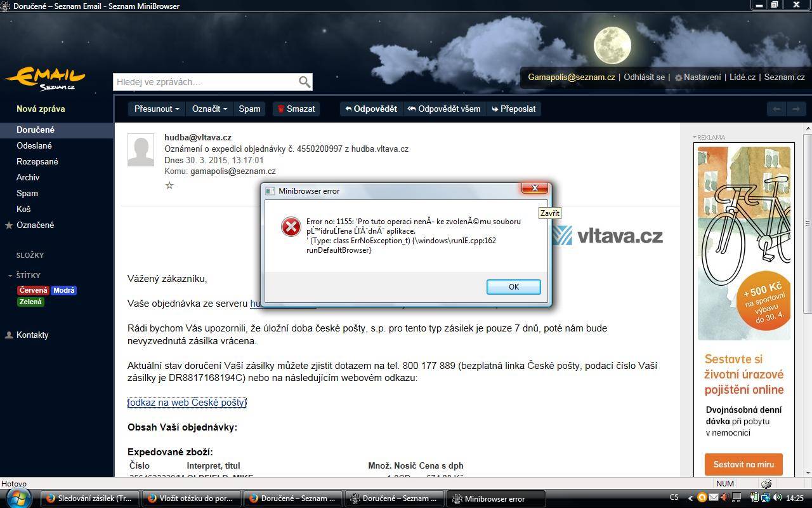Click the Smazat trash icon button
The width and height of the screenshot is (812, 508).
[x=296, y=109]
